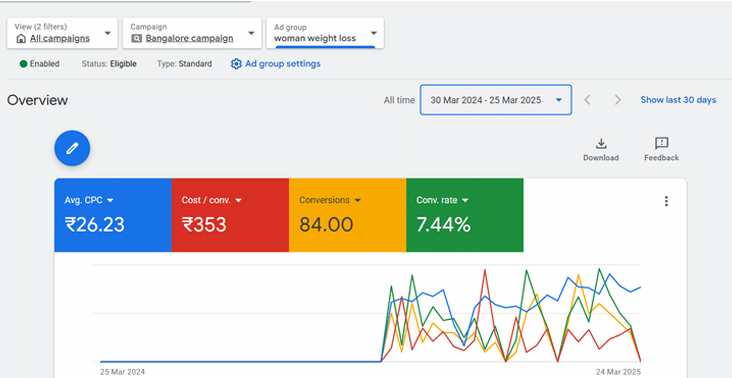
Task: Go to previous date range arrow
Action: click(587, 100)
